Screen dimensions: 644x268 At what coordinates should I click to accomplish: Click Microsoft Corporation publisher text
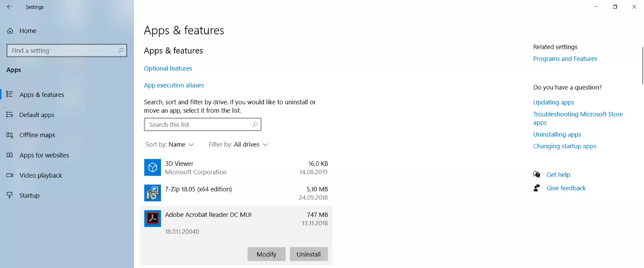(196, 172)
